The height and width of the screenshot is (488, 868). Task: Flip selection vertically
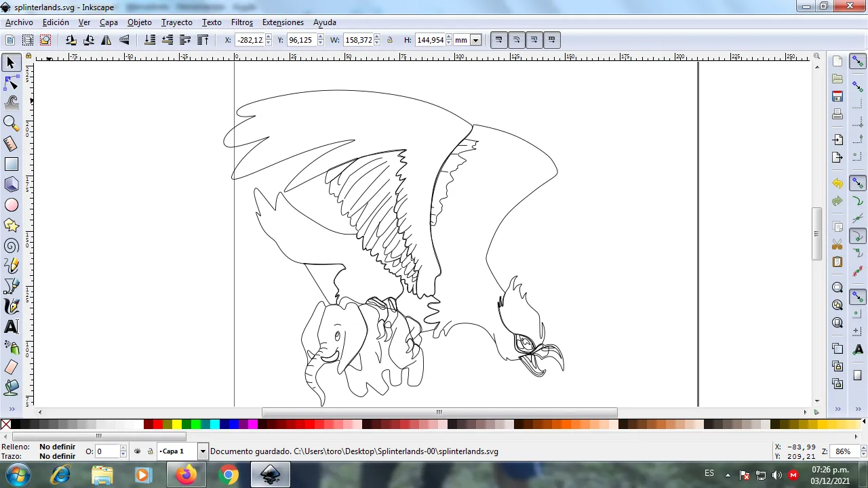point(124,40)
